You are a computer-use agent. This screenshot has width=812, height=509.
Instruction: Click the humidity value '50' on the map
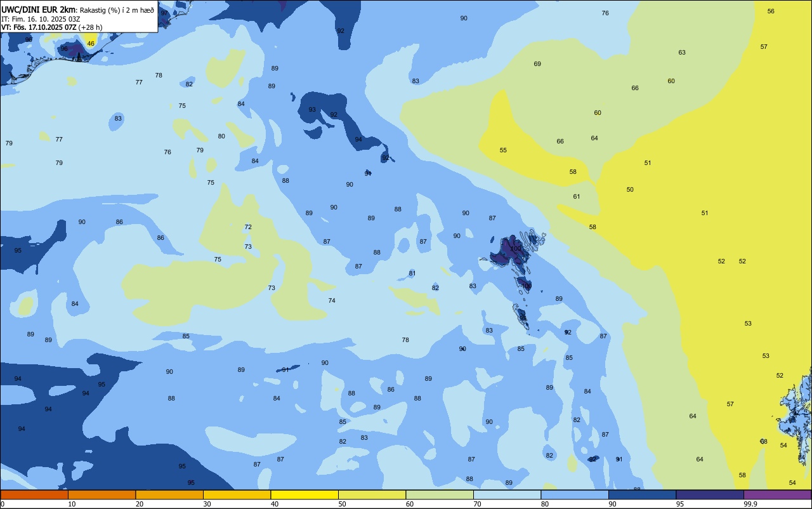tap(630, 190)
